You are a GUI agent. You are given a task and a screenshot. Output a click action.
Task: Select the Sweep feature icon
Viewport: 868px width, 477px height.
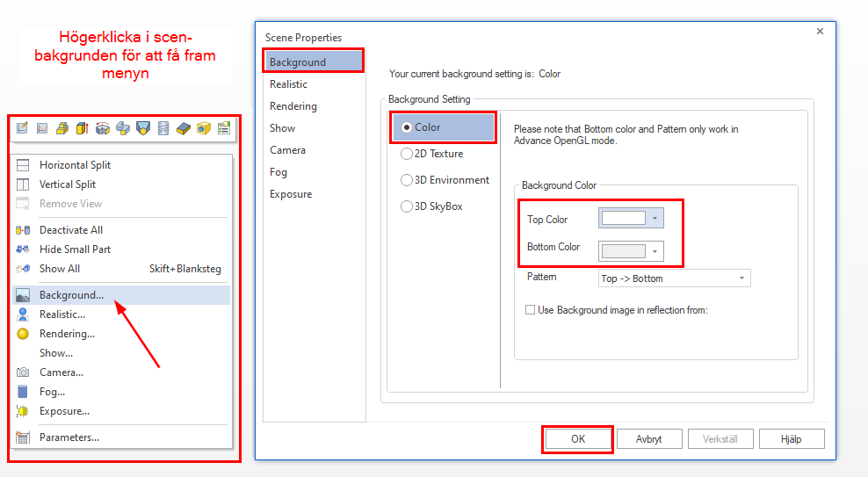[123, 128]
